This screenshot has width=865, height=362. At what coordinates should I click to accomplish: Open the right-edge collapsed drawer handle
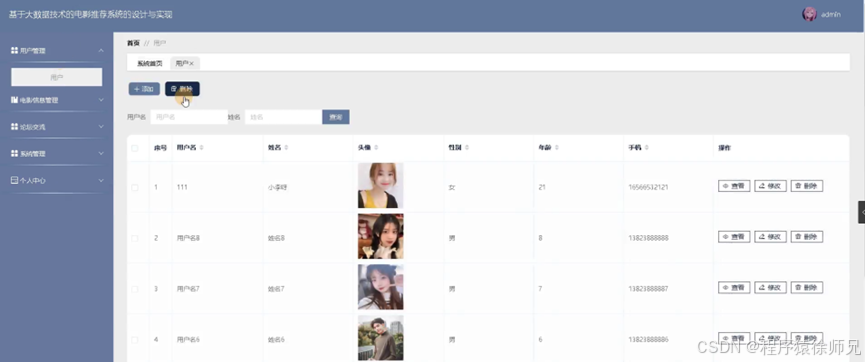(861, 212)
